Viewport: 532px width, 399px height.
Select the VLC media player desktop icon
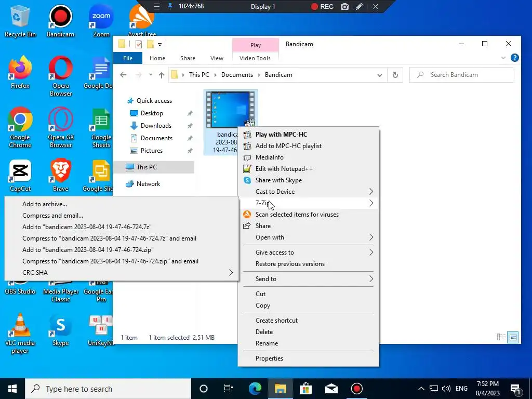pos(20,333)
